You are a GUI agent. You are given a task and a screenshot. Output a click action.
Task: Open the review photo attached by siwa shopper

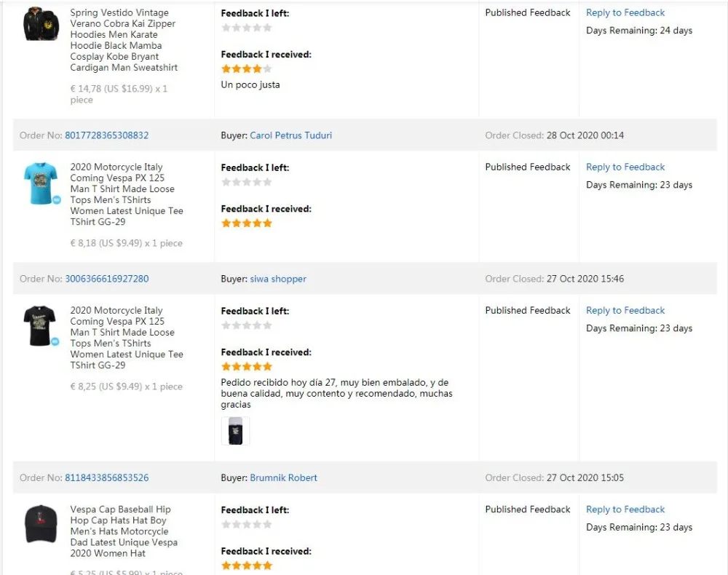[x=235, y=431]
